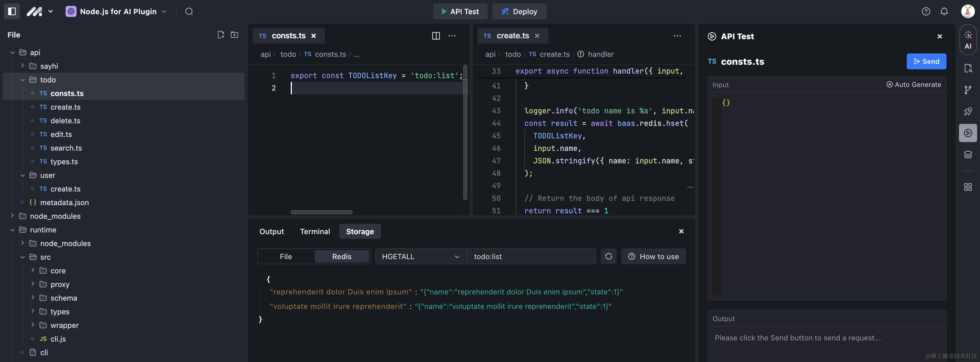Open the notifications bell

[x=944, y=11]
